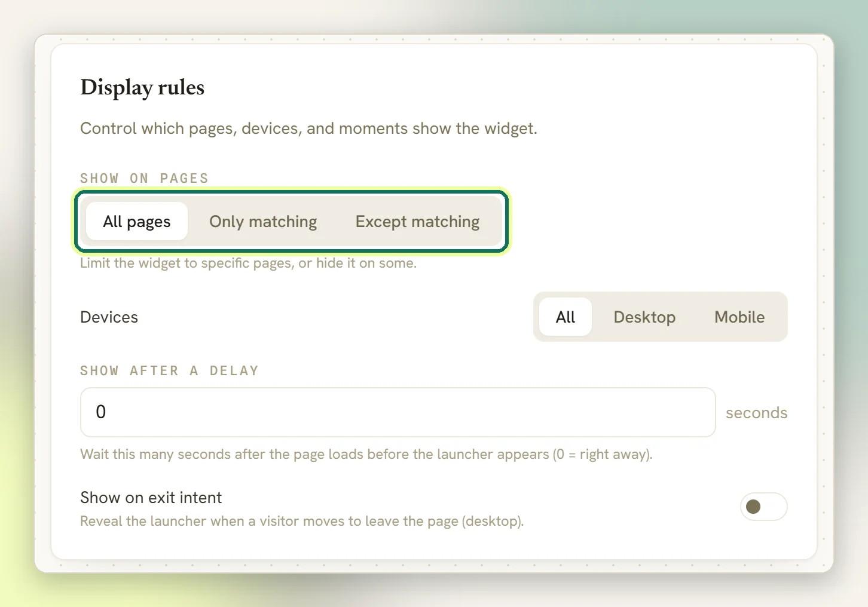Select the All pages option
The width and height of the screenshot is (868, 607).
[x=137, y=221]
